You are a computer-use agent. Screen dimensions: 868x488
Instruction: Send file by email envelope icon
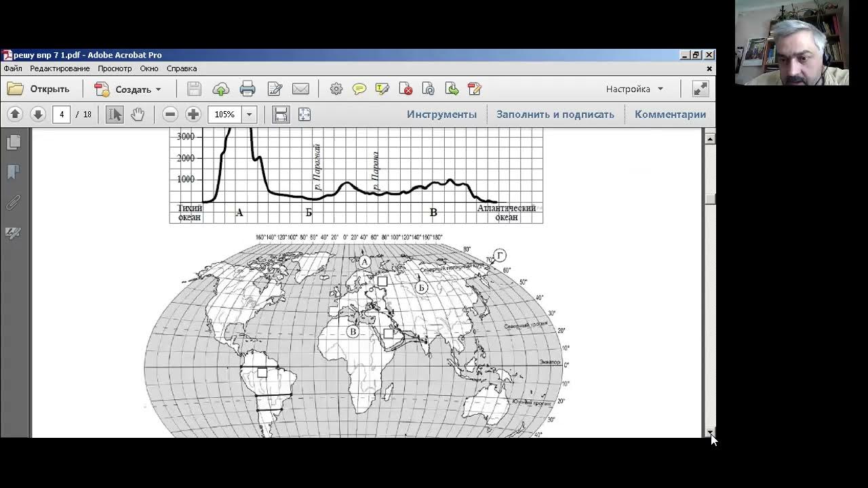point(300,89)
